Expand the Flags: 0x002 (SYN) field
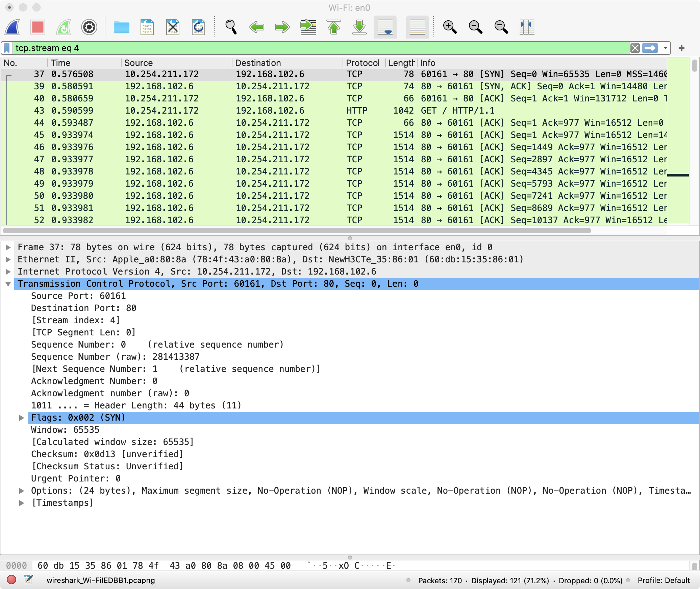Viewport: 700px width, 589px height. coord(22,418)
